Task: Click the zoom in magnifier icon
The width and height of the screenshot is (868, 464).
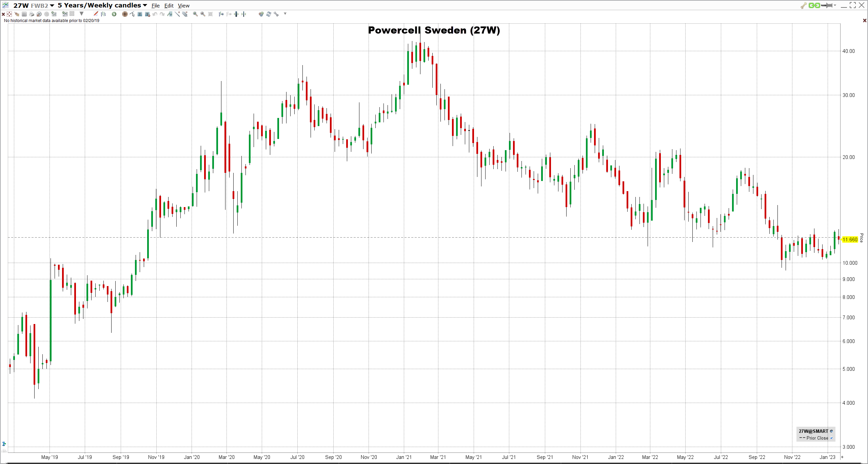Action: click(x=195, y=14)
